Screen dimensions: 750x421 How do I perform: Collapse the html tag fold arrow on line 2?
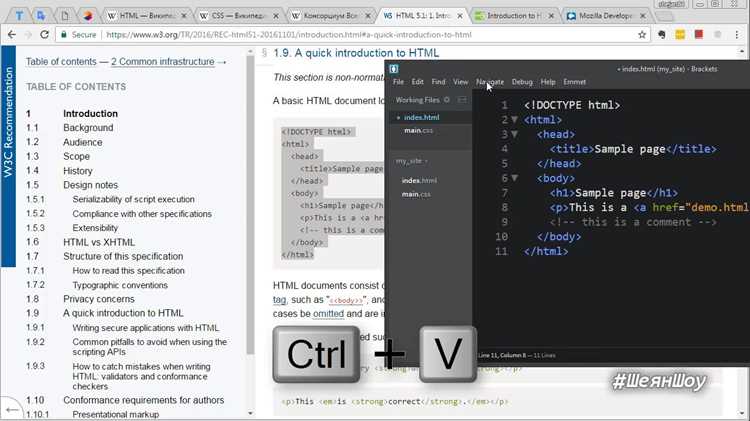point(515,119)
